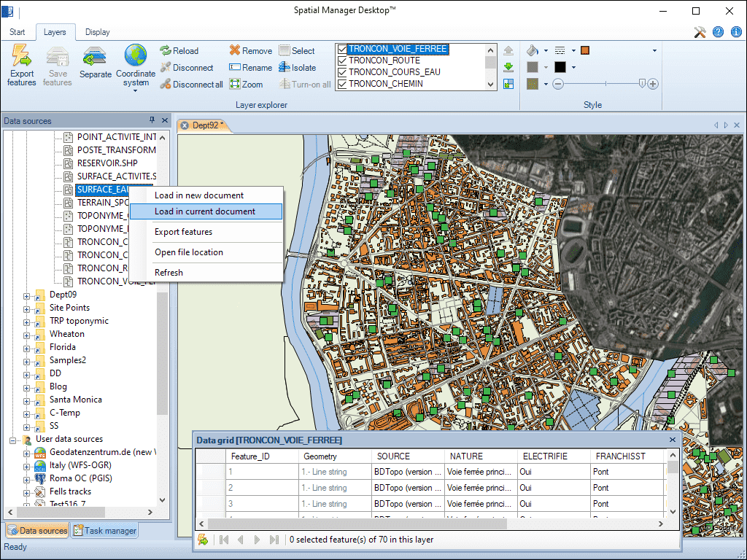Move layer up with the arrow icon
The image size is (747, 560).
click(x=508, y=50)
